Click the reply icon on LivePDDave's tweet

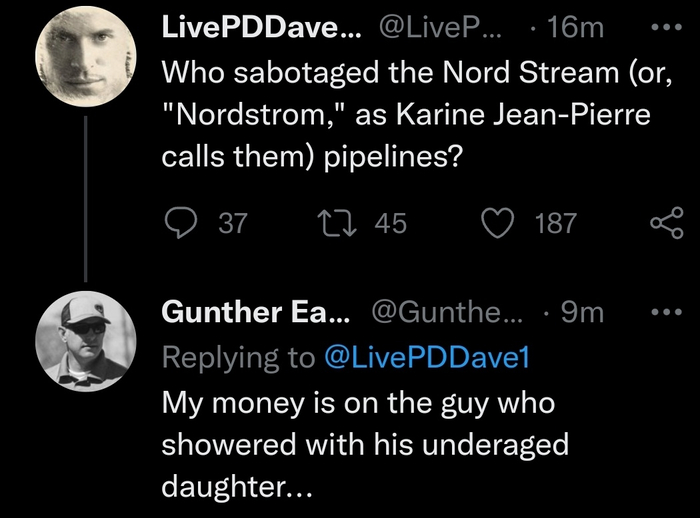[x=179, y=223]
